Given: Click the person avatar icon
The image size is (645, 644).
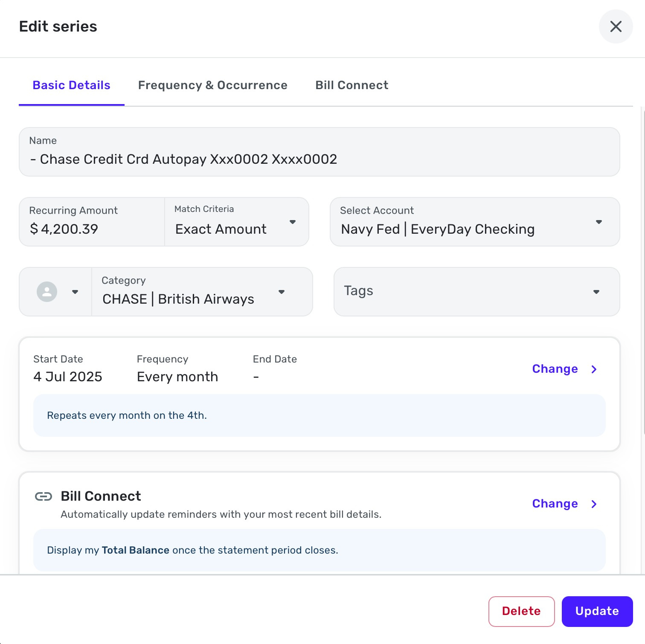Looking at the screenshot, I should coord(47,292).
